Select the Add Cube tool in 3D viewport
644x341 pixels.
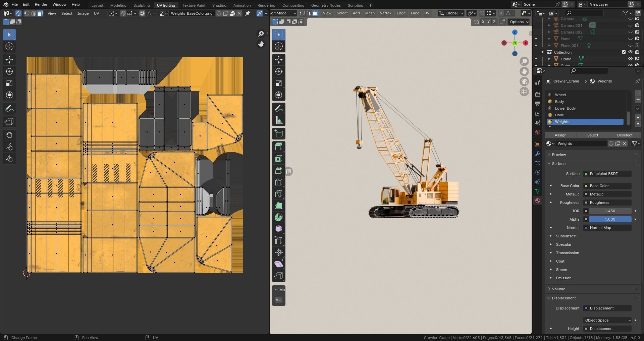click(279, 134)
